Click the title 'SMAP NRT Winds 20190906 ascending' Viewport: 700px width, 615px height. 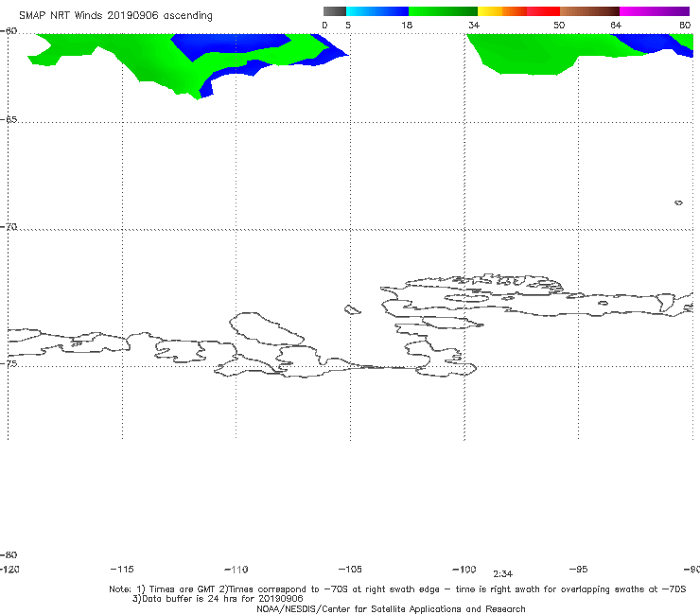click(x=115, y=15)
